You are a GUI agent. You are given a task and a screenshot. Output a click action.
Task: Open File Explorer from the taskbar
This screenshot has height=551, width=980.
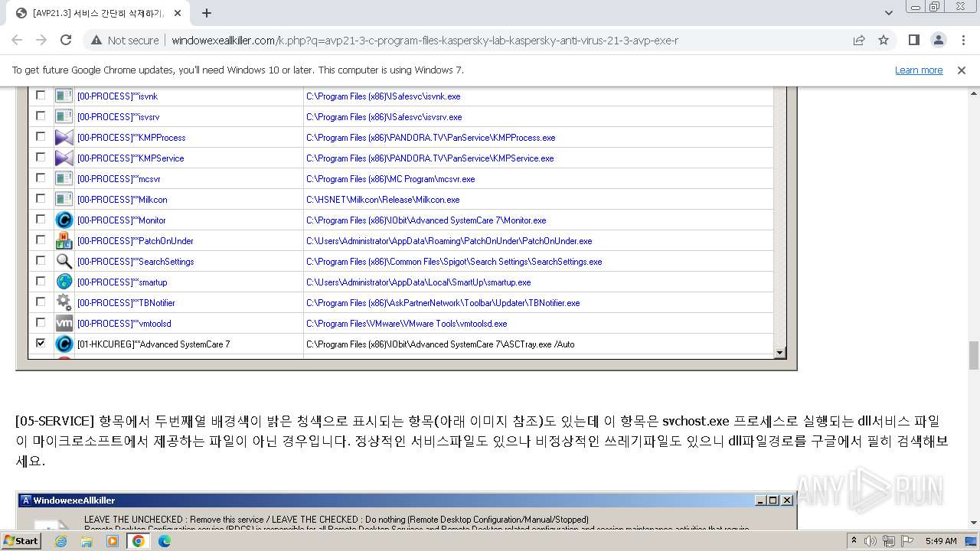87,541
